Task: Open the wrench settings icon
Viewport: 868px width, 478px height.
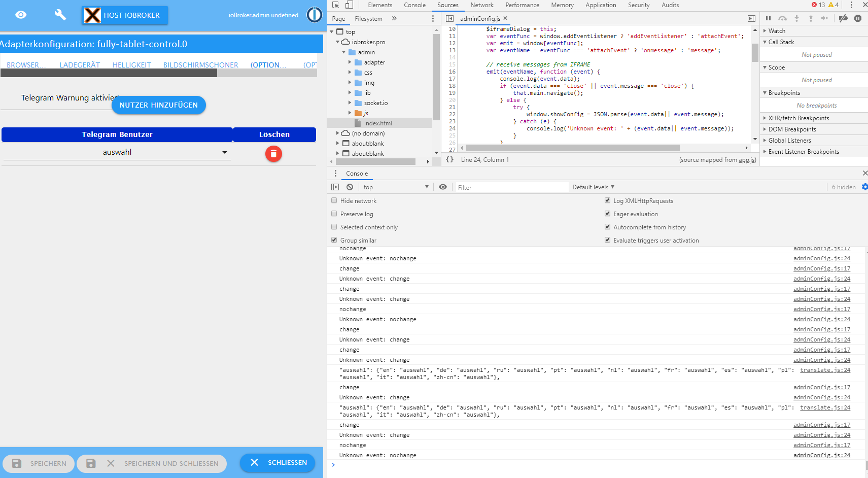Action: (60, 15)
